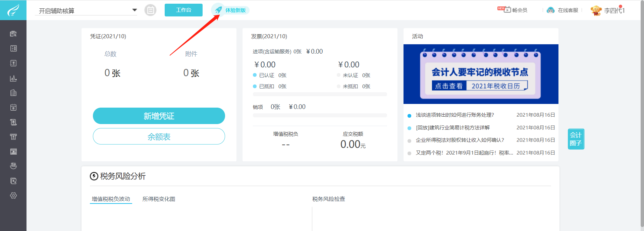Click the 活动 panel title
The width and height of the screenshot is (644, 231).
pyautogui.click(x=418, y=36)
